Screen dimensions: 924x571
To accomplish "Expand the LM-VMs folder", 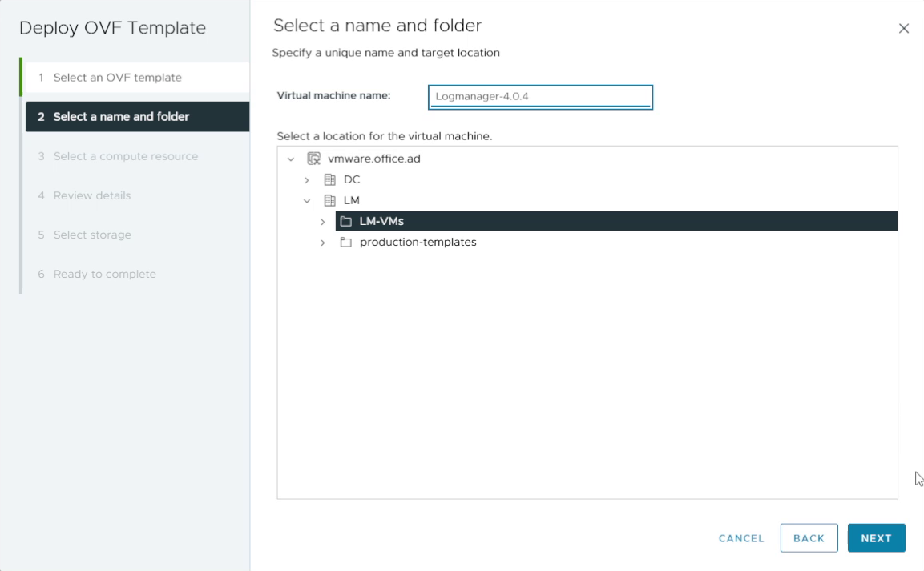I will point(323,221).
